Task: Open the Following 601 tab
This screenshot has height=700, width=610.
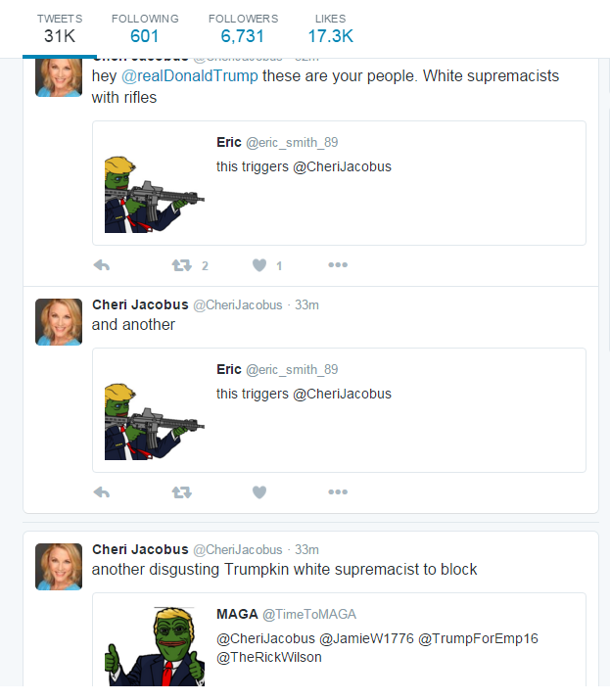Action: point(145,29)
